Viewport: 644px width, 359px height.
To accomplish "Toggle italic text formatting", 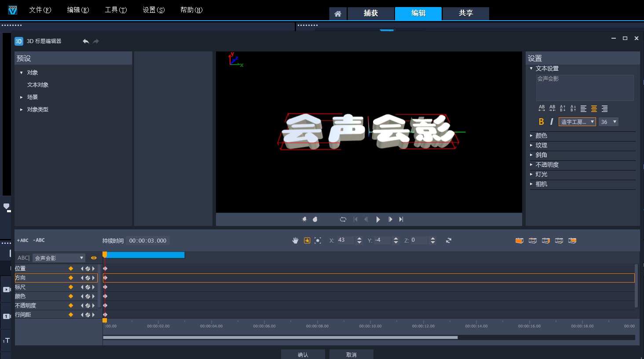I will click(552, 122).
